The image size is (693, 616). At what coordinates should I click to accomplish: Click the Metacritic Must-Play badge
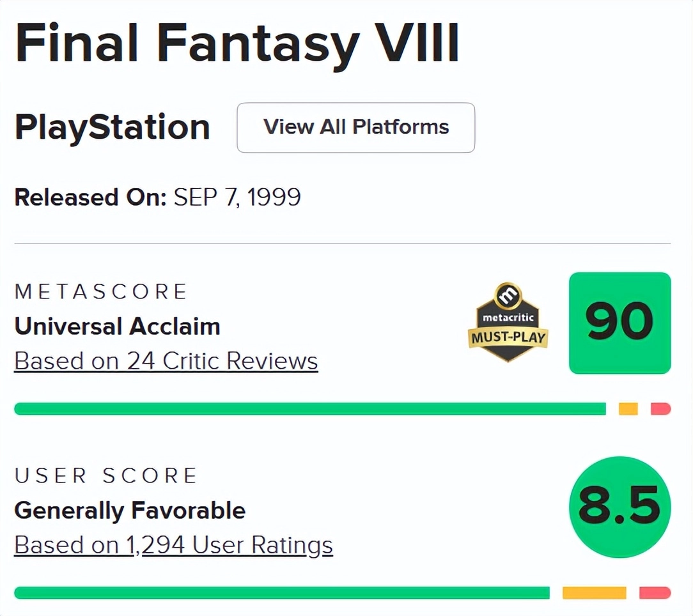508,322
